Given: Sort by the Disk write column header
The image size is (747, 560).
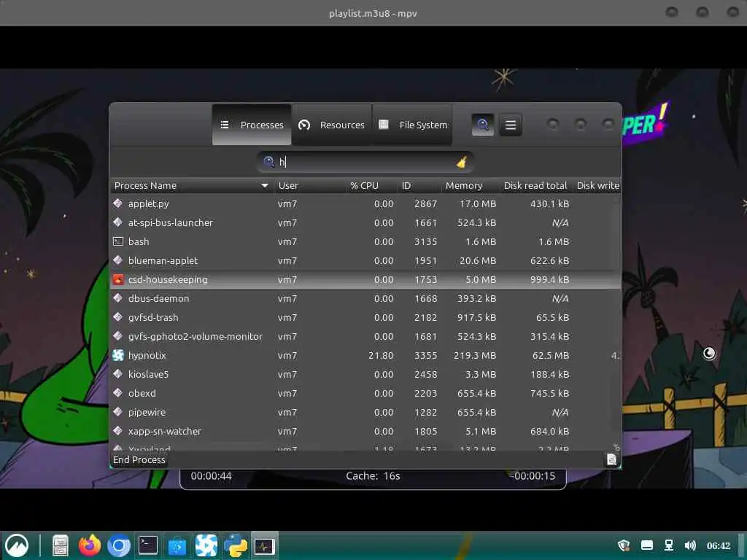Looking at the screenshot, I should point(597,186).
